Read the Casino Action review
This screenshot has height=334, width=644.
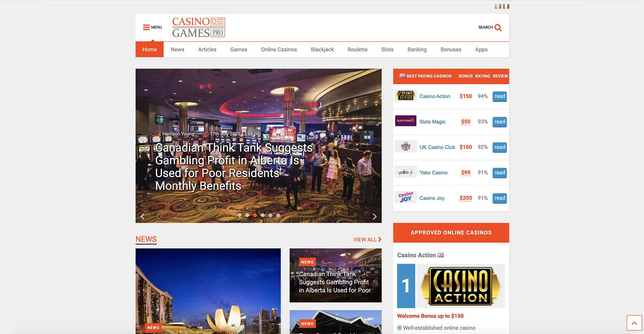(499, 96)
